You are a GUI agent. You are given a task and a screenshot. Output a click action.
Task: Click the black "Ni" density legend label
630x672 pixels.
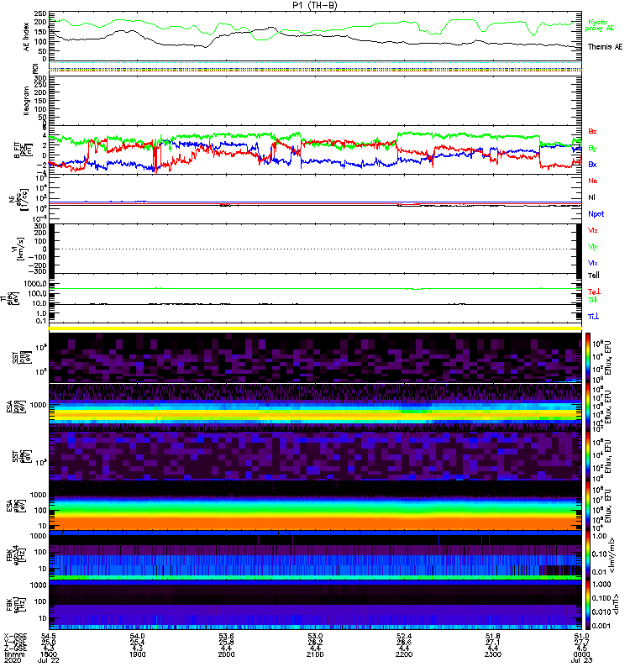coord(591,197)
